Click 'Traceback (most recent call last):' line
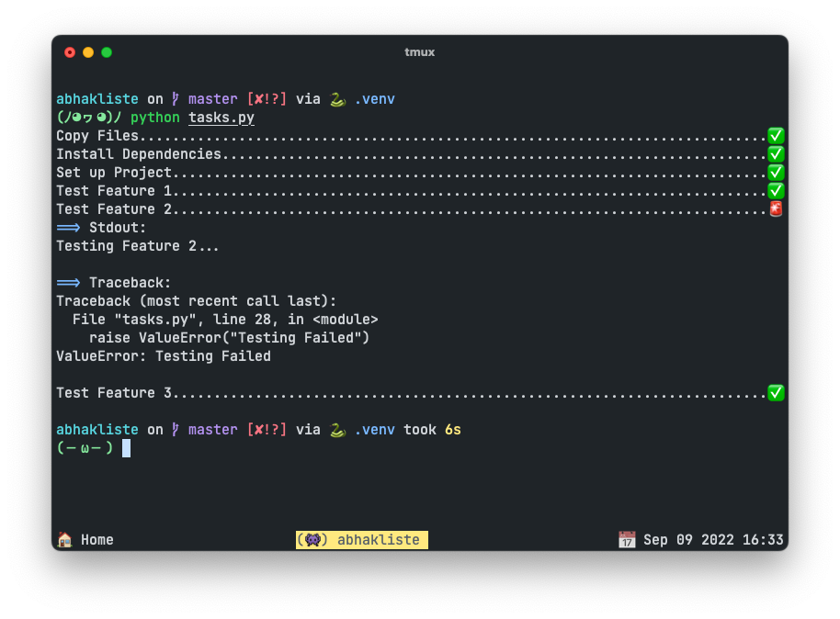Image resolution: width=840 pixels, height=619 pixels. click(196, 301)
